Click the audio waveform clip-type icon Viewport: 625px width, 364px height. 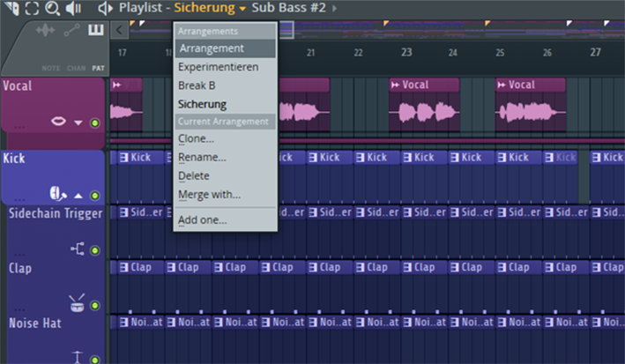[44, 31]
